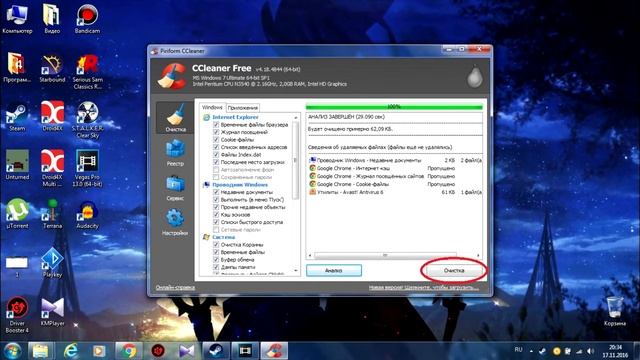Open the Реестр registry section
Screen dimensions: 640x360
click(x=175, y=152)
